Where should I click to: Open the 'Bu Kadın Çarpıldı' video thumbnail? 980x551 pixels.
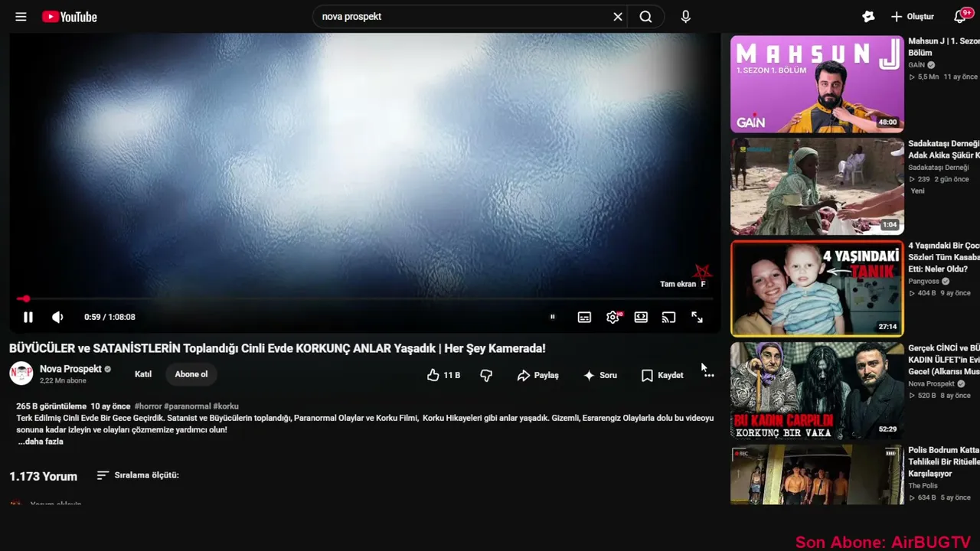pyautogui.click(x=817, y=390)
